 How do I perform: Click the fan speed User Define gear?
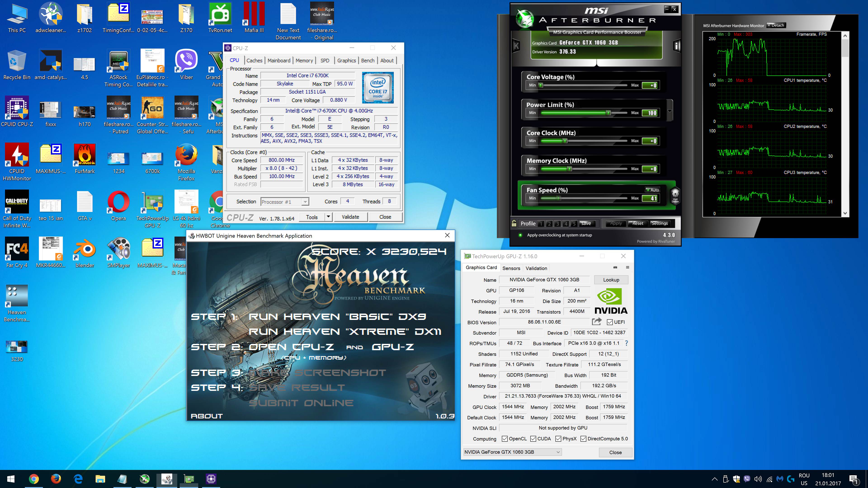point(675,195)
